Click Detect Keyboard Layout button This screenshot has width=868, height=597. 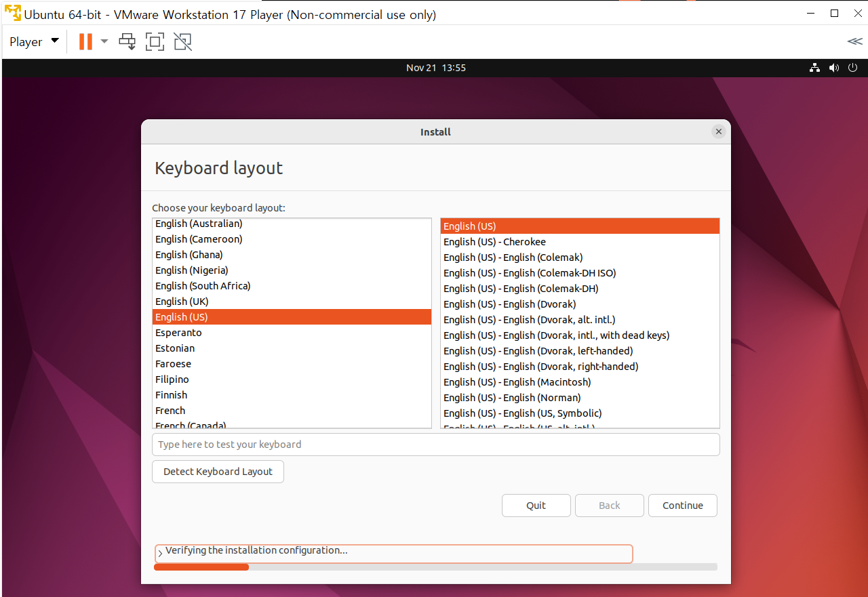click(218, 472)
